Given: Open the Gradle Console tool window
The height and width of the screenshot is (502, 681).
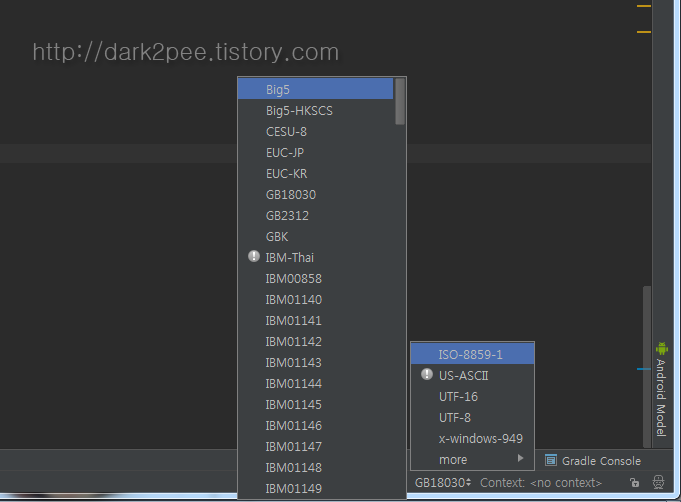Looking at the screenshot, I should 593,460.
